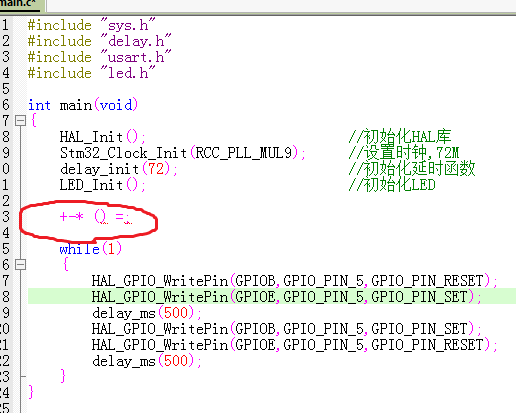The image size is (516, 413).
Task: Click the comment //初始化HAL库
Action: 400,137
